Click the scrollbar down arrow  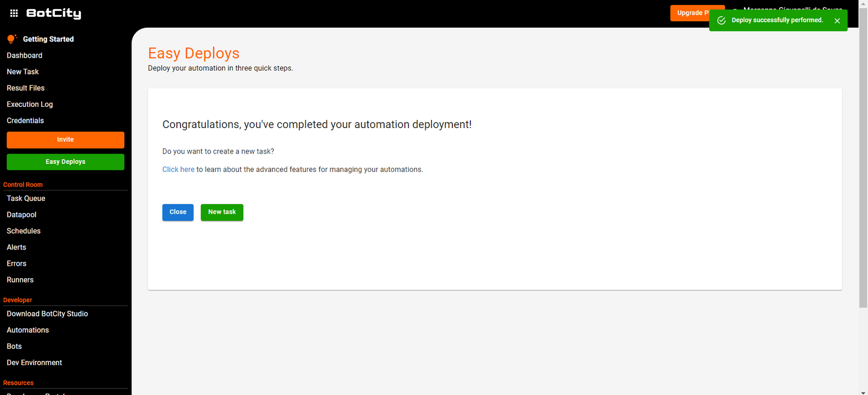[x=863, y=392]
